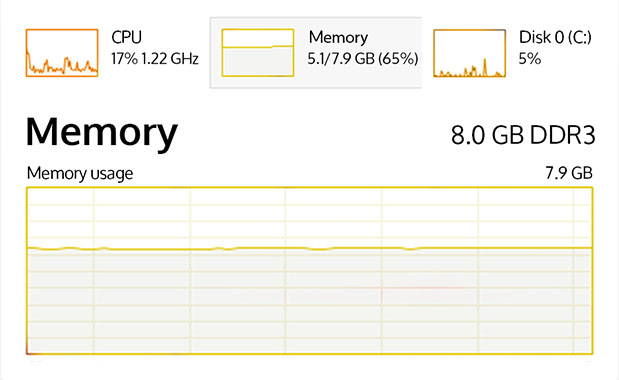619x380 pixels.
Task: Click the Memory usage graph label
Action: pos(80,174)
